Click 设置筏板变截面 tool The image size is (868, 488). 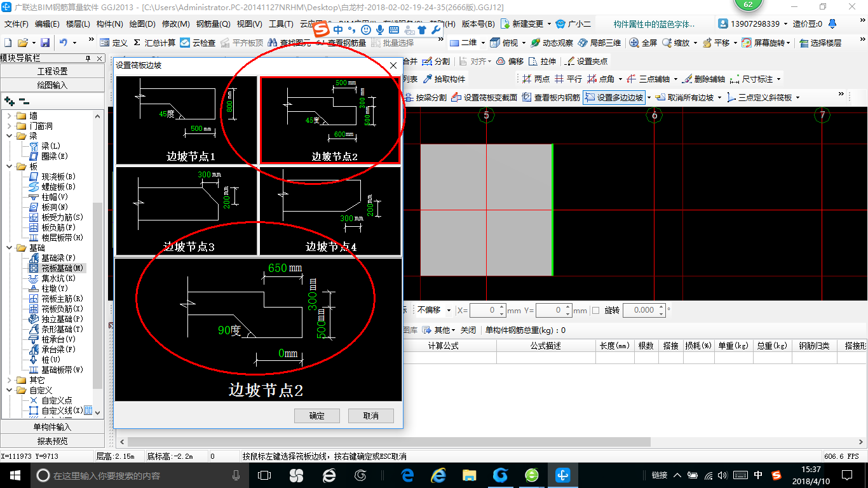coord(484,97)
